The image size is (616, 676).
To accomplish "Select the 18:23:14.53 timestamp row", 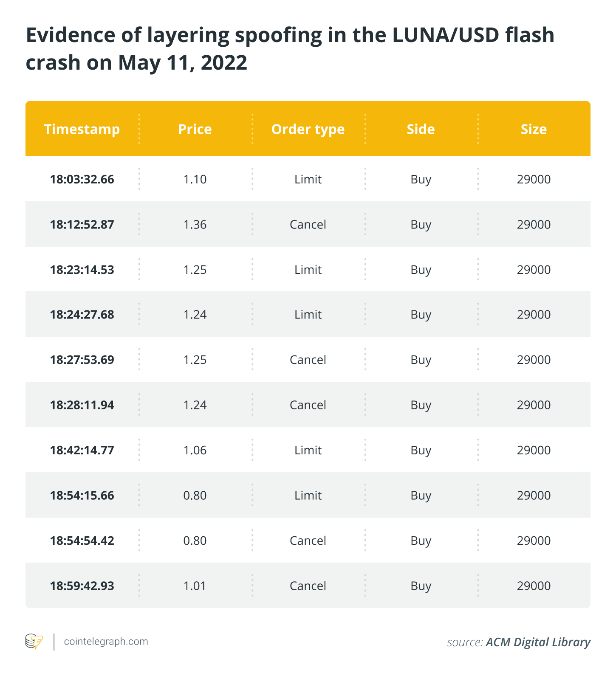I will [308, 269].
